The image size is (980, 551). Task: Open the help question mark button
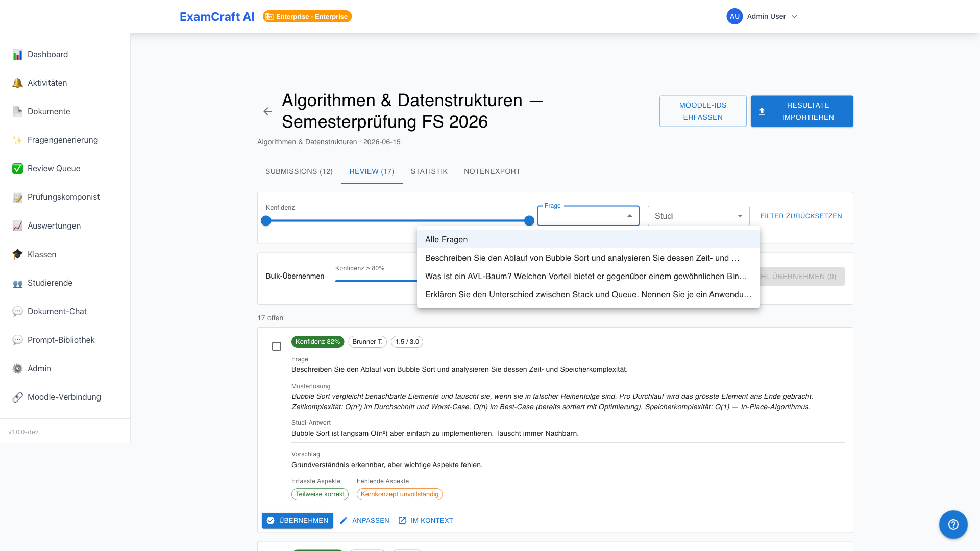(x=953, y=524)
